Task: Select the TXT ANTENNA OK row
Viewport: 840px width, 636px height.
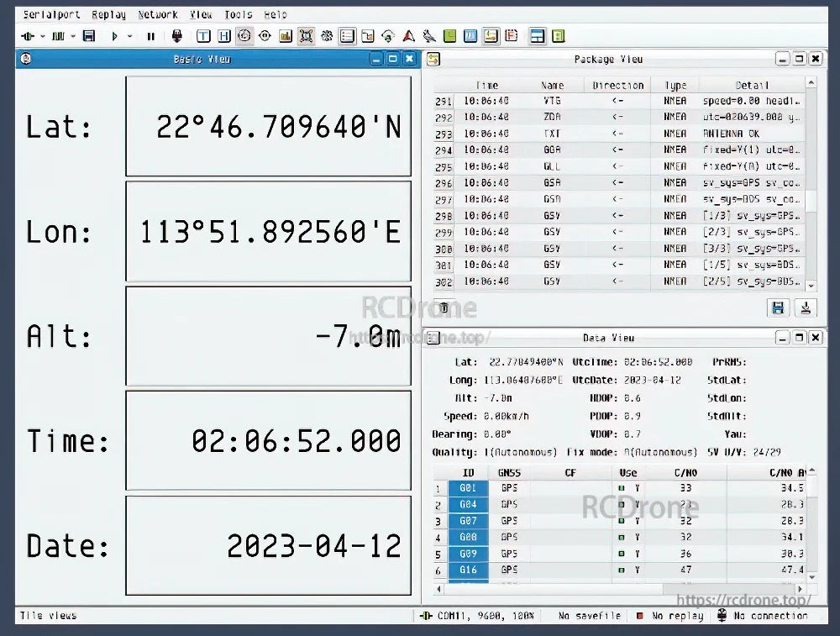Action: click(619, 134)
